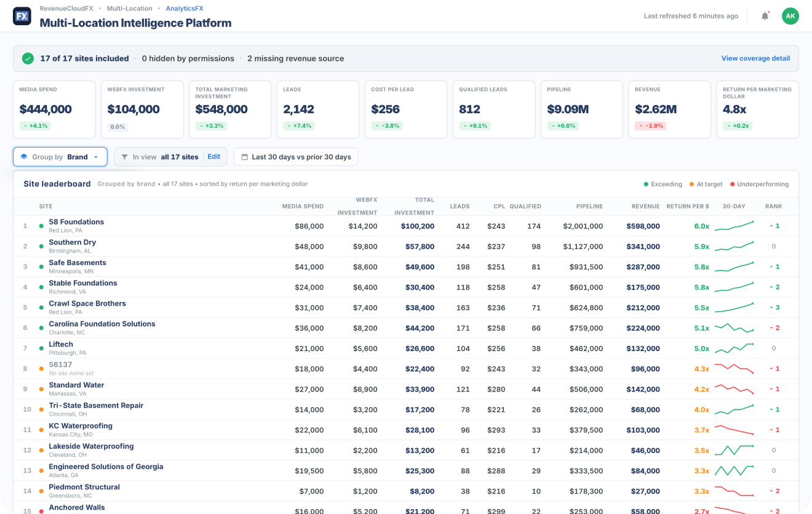Image resolution: width=812 pixels, height=514 pixels.
Task: Click the 5.8x return value for Safe Basements
Action: click(x=701, y=267)
